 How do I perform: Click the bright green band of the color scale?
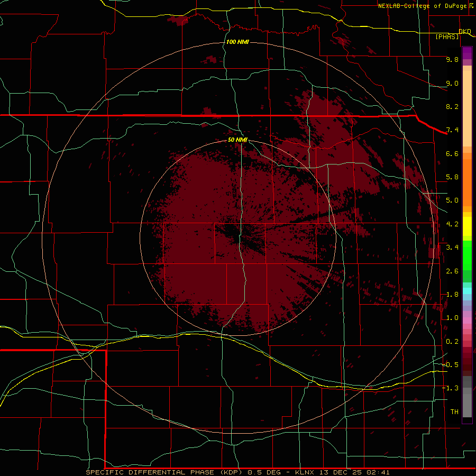tap(467, 255)
